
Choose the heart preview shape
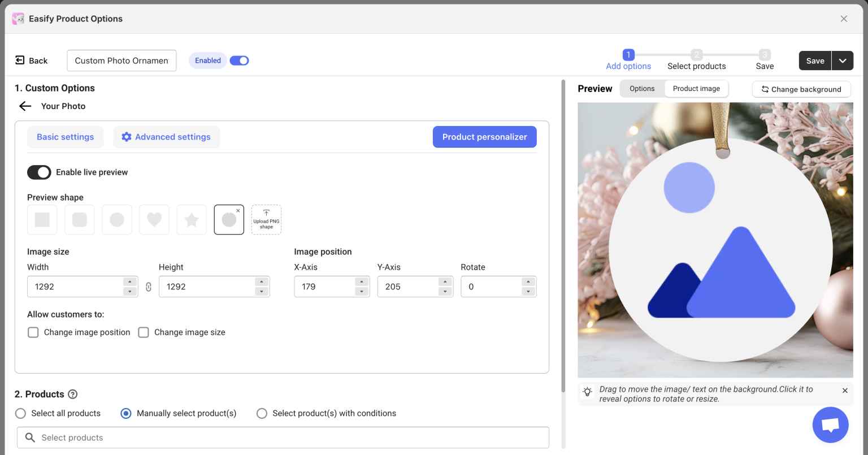tap(154, 219)
